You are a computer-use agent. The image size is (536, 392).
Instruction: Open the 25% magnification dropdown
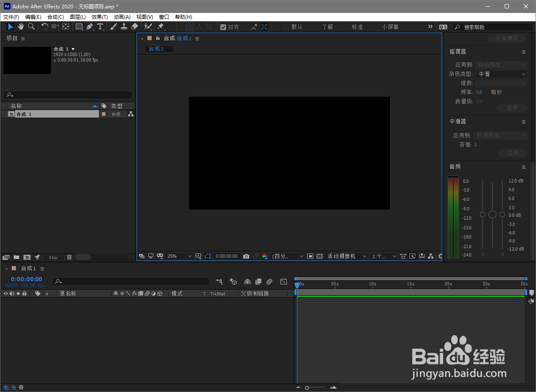tap(179, 256)
